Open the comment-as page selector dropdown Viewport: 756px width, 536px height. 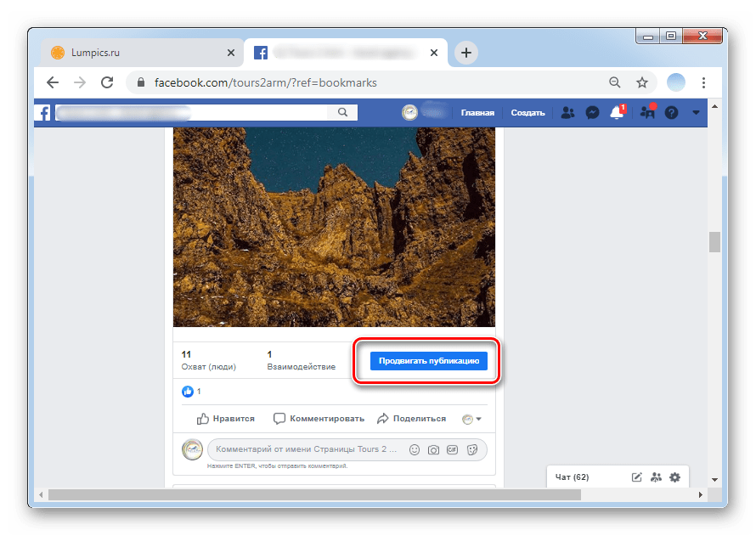click(471, 419)
